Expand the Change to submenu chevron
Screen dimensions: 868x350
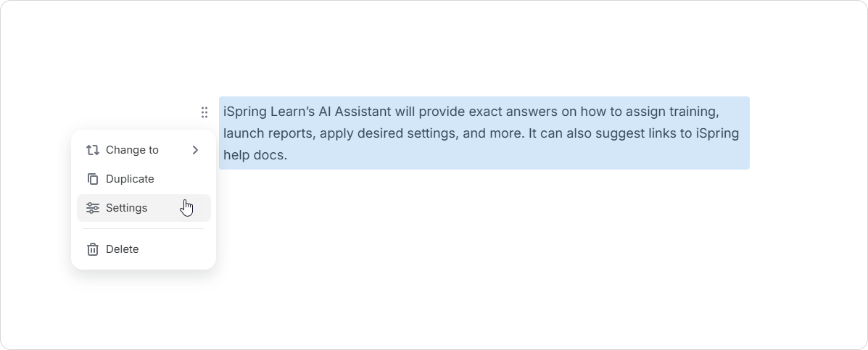[x=195, y=150]
